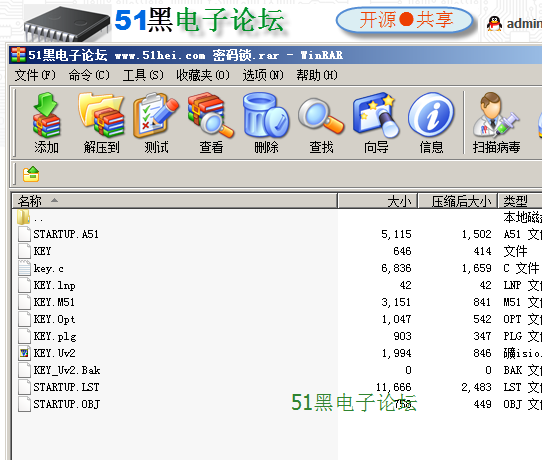This screenshot has width=542, height=460.
Task: Click the packed size value 2,483
Action: click(476, 387)
